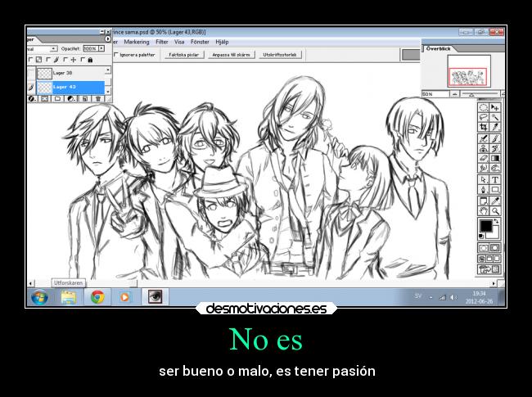This screenshot has width=532, height=397.
Task: Select the Eyedropper tool
Action: point(495,201)
